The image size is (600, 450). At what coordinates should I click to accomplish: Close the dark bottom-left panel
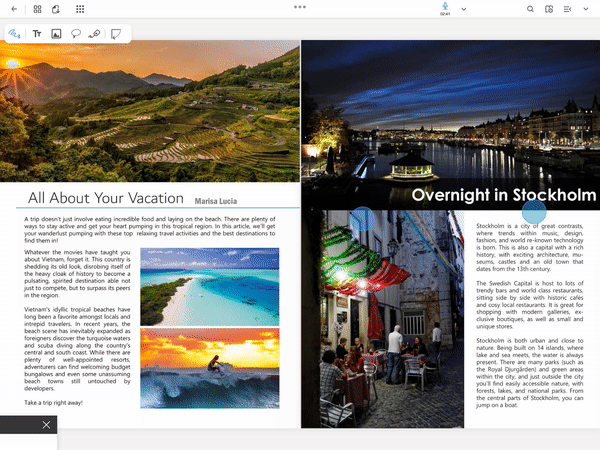click(46, 425)
